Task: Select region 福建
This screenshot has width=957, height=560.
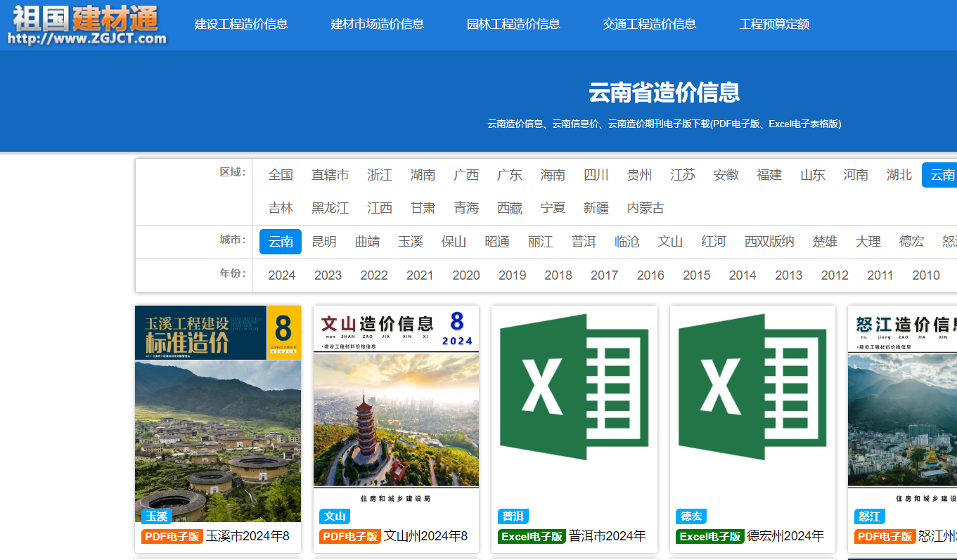Action: click(x=769, y=175)
